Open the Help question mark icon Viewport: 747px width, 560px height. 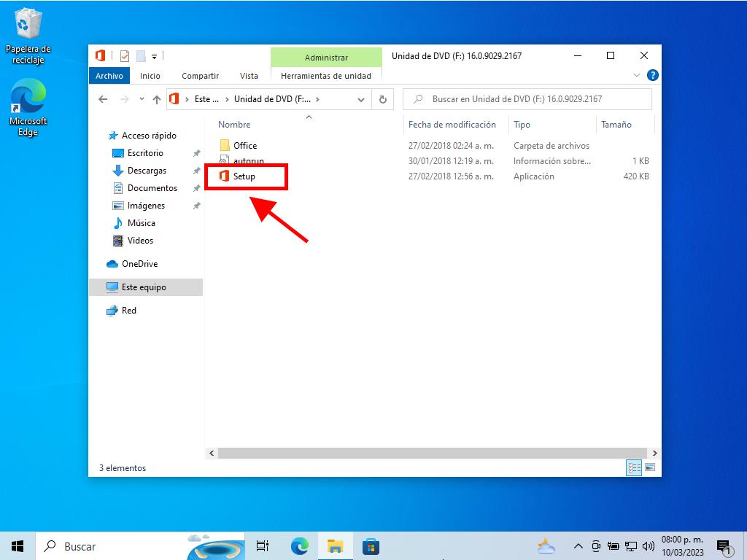pos(653,75)
